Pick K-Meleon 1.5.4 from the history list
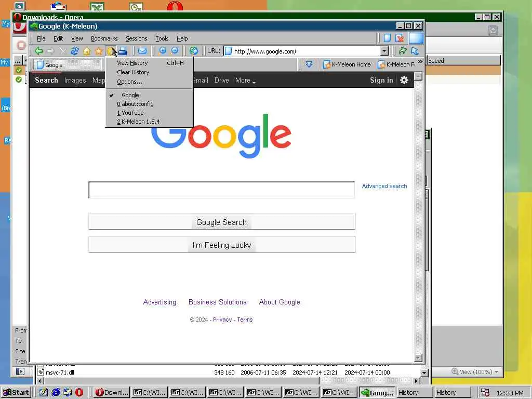 click(149, 122)
